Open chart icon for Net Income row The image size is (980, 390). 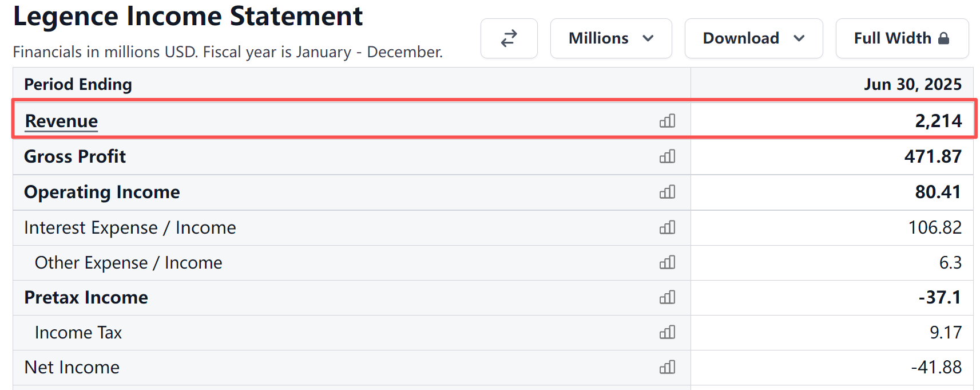pos(667,367)
